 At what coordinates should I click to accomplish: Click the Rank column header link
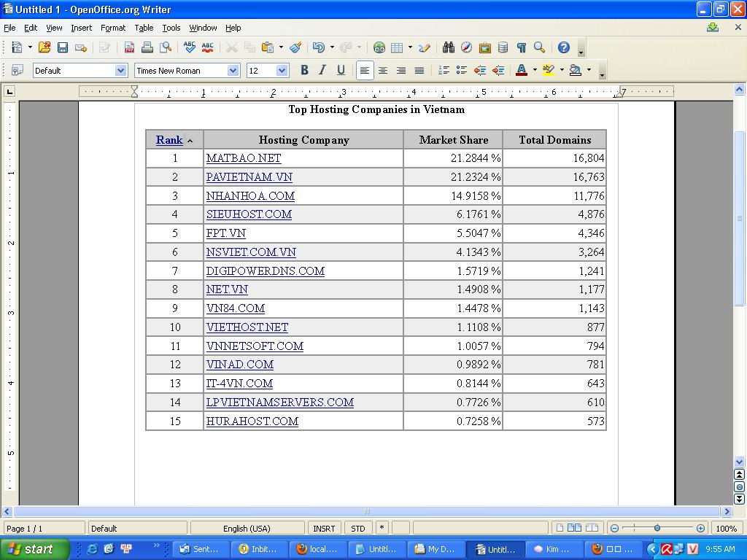click(169, 139)
